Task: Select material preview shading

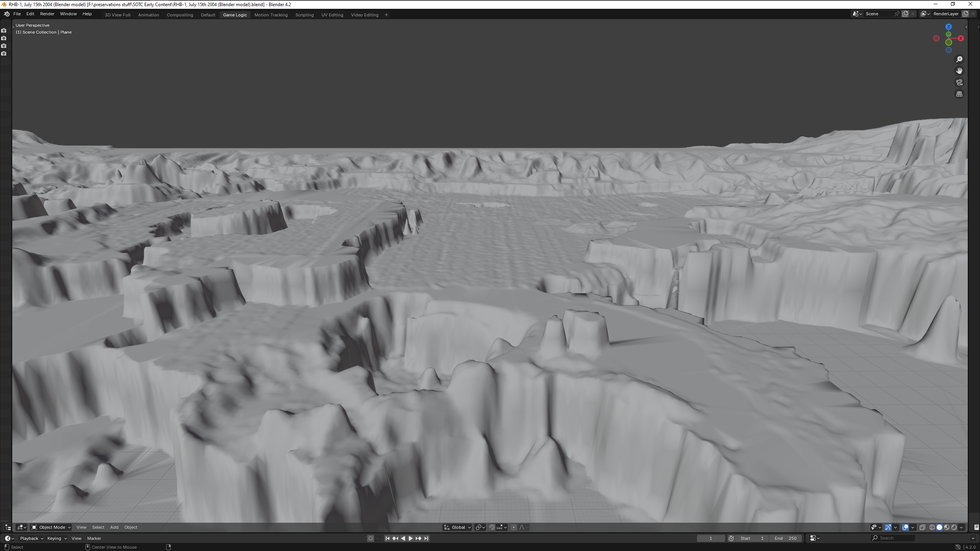Action: pos(947,527)
